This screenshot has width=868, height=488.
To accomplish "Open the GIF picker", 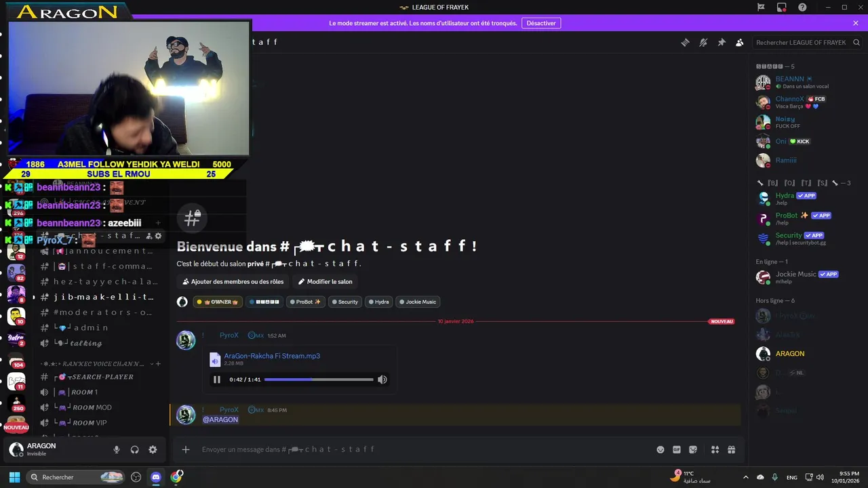I will [677, 449].
